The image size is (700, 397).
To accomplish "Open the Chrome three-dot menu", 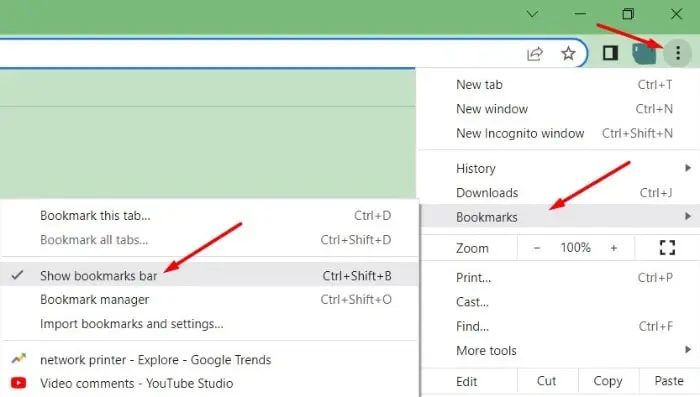I will pyautogui.click(x=678, y=53).
